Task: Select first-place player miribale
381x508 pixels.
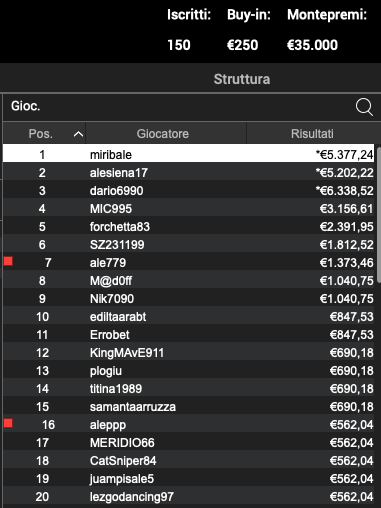Action: [189, 154]
